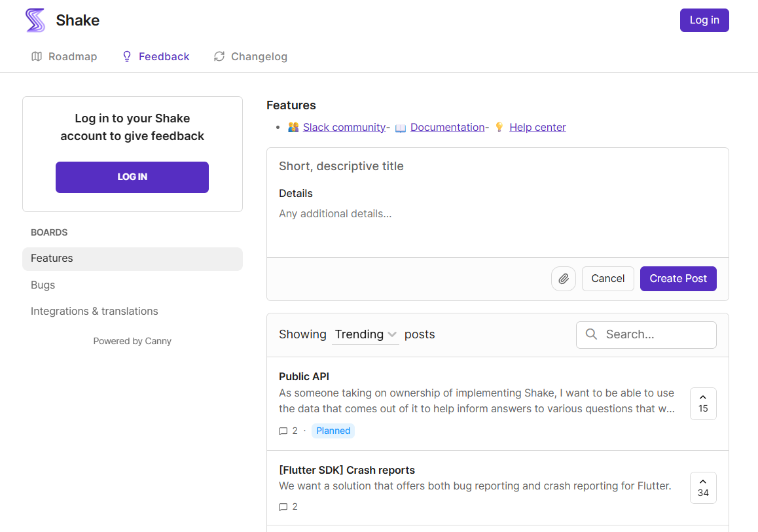The image size is (758, 532).
Task: Select the Bugs board
Action: click(x=43, y=285)
